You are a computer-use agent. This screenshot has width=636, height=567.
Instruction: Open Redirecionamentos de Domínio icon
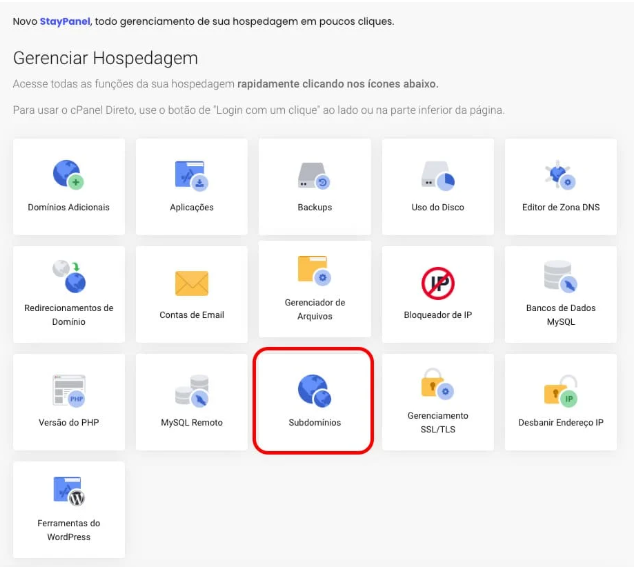(69, 276)
